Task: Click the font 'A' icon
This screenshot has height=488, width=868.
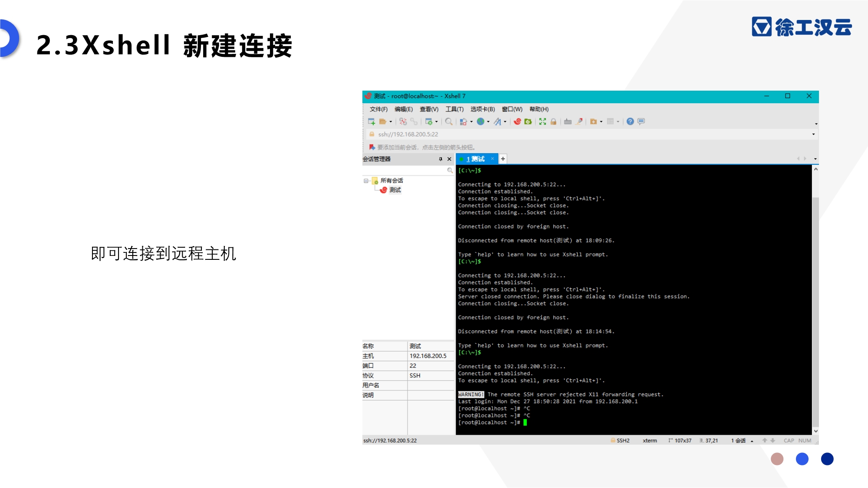Action: click(x=497, y=121)
